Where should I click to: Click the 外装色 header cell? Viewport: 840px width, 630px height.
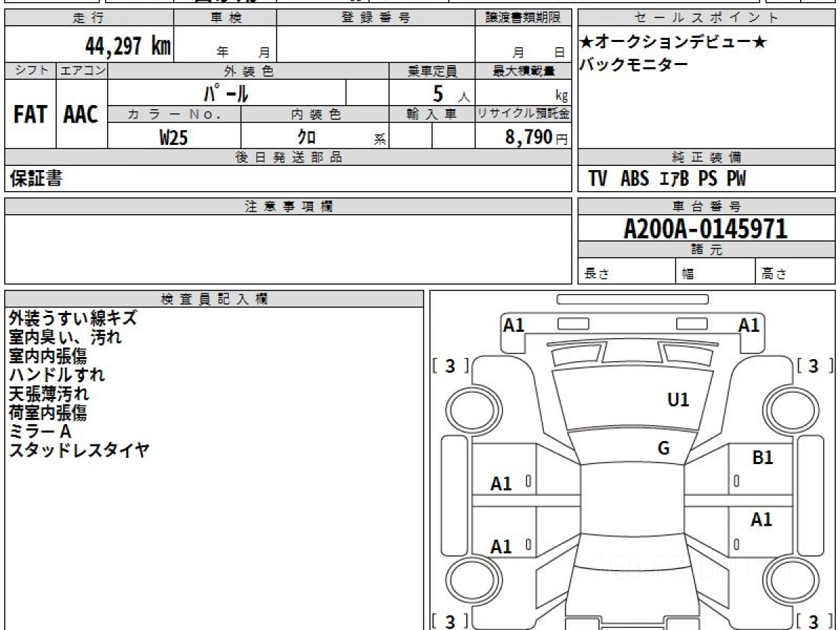(248, 71)
